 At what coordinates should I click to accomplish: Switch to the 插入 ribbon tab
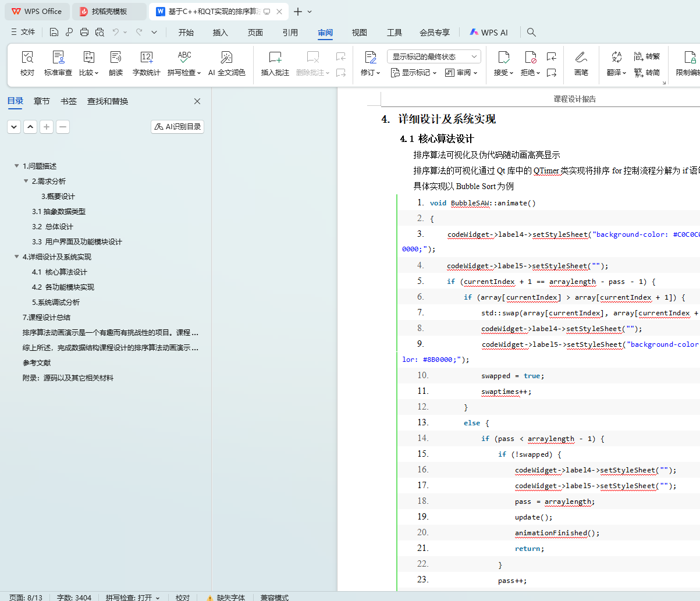221,33
